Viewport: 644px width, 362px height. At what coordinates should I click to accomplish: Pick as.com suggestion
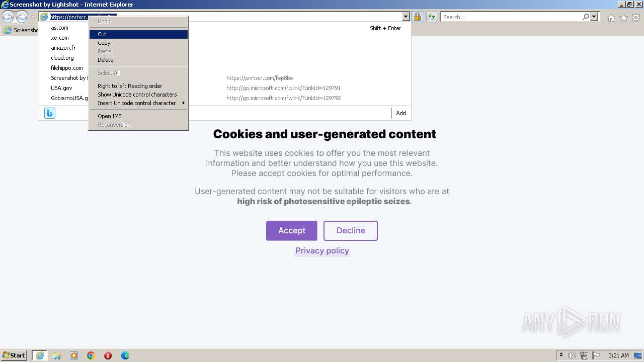[59, 28]
